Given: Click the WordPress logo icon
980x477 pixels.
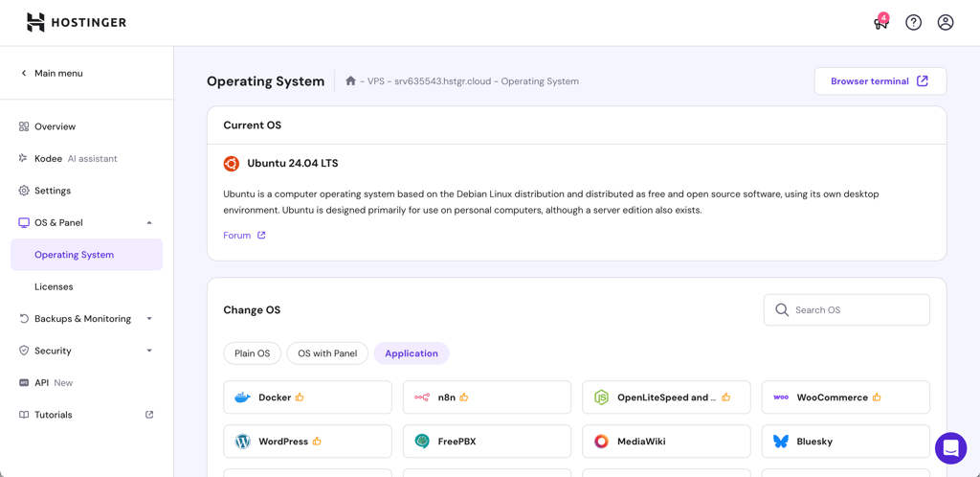Looking at the screenshot, I should point(242,442).
